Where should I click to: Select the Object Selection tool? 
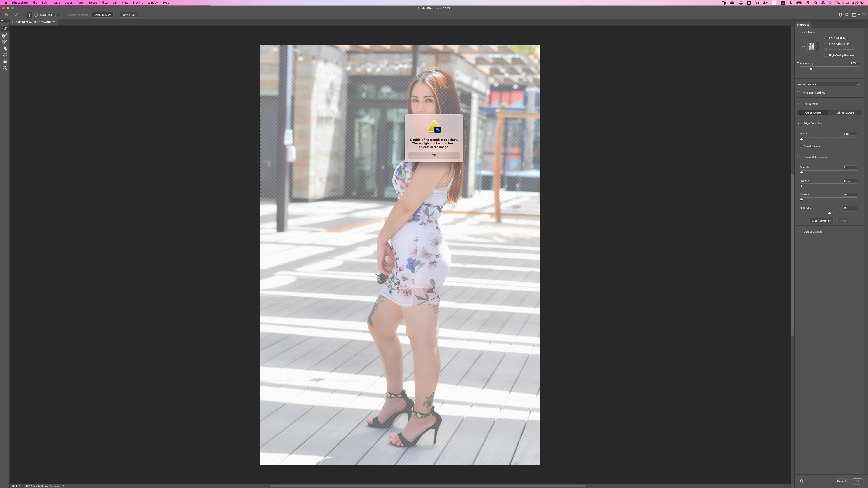tap(5, 49)
